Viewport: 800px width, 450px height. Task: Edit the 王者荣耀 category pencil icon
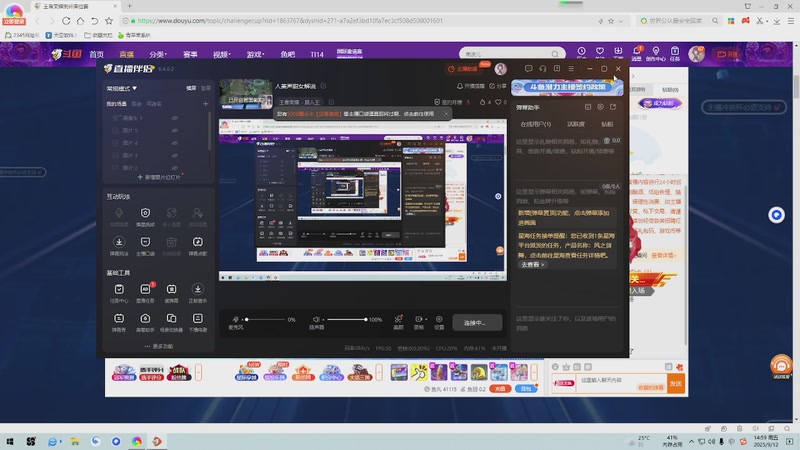click(331, 102)
